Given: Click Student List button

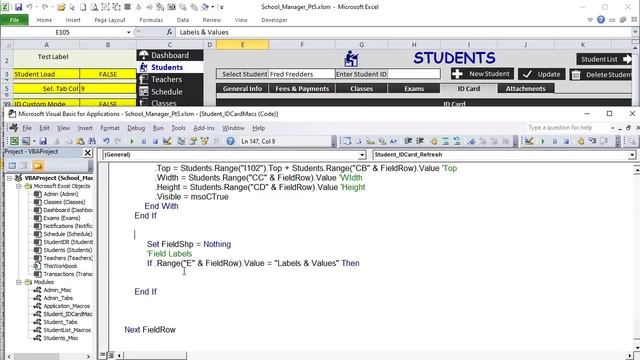Looking at the screenshot, I should pyautogui.click(x=604, y=59).
